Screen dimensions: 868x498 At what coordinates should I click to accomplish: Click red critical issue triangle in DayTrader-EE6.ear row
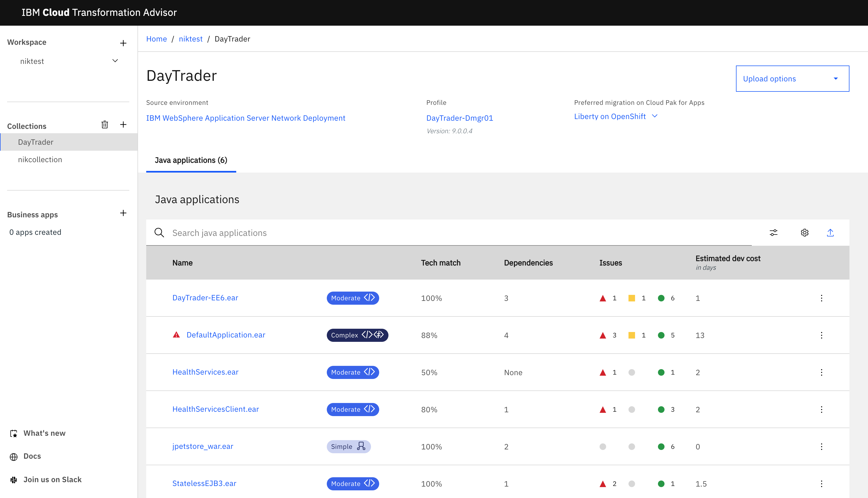603,298
